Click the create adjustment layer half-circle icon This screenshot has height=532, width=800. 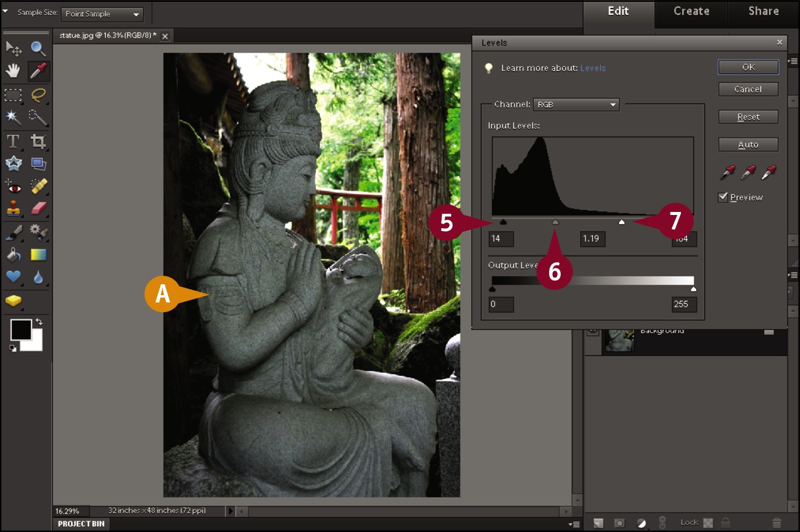641,522
